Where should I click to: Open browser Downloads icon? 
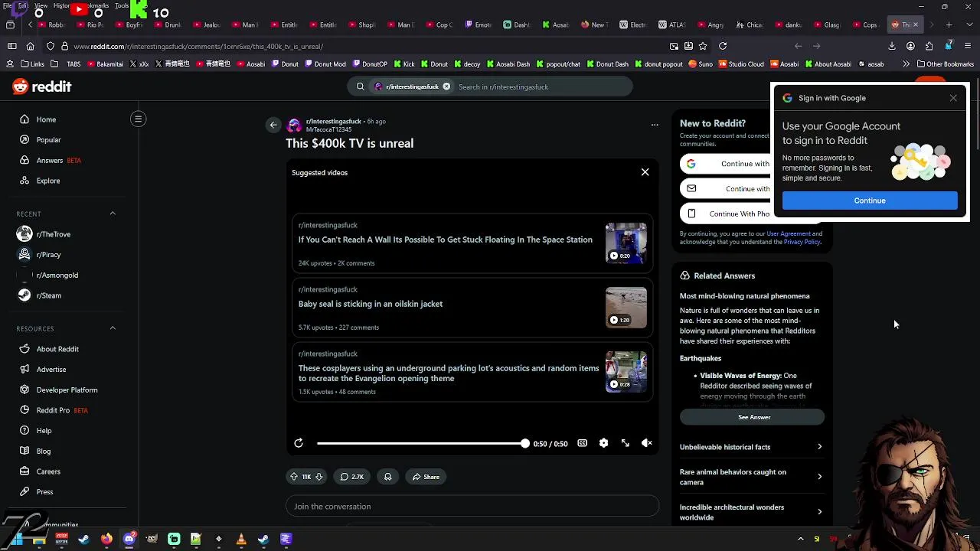(x=892, y=46)
